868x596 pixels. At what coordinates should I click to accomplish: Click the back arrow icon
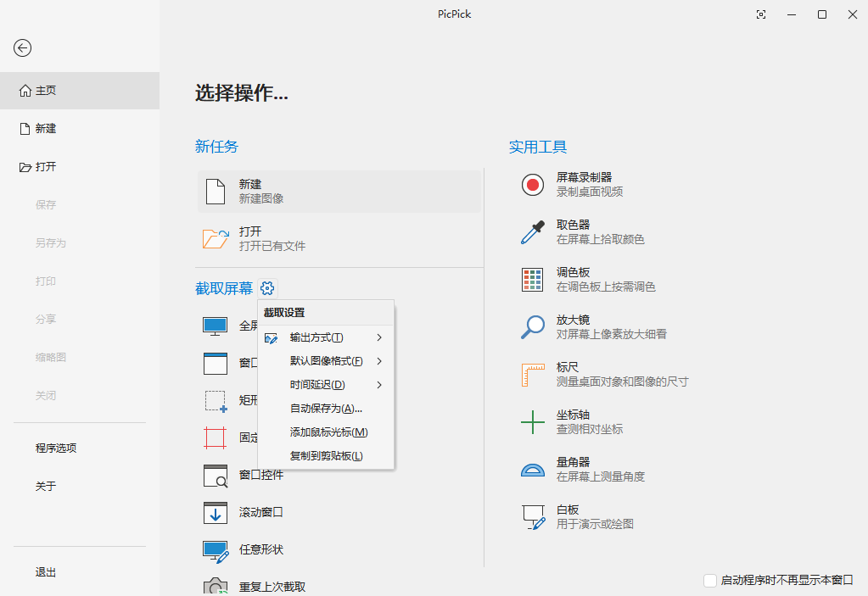point(23,48)
